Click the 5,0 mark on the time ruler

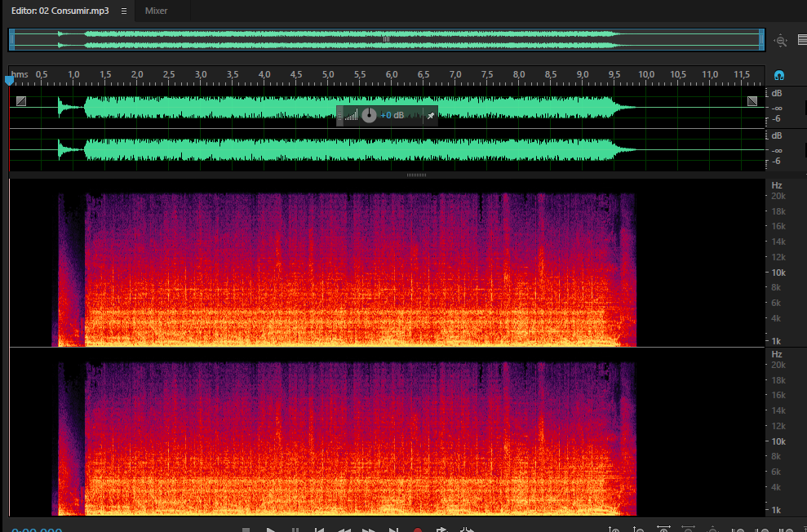[x=328, y=74]
